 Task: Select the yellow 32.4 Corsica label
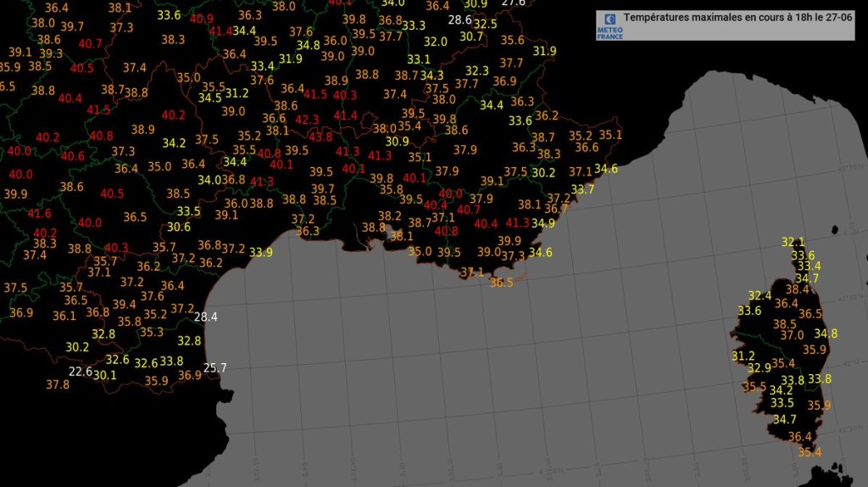click(x=759, y=296)
